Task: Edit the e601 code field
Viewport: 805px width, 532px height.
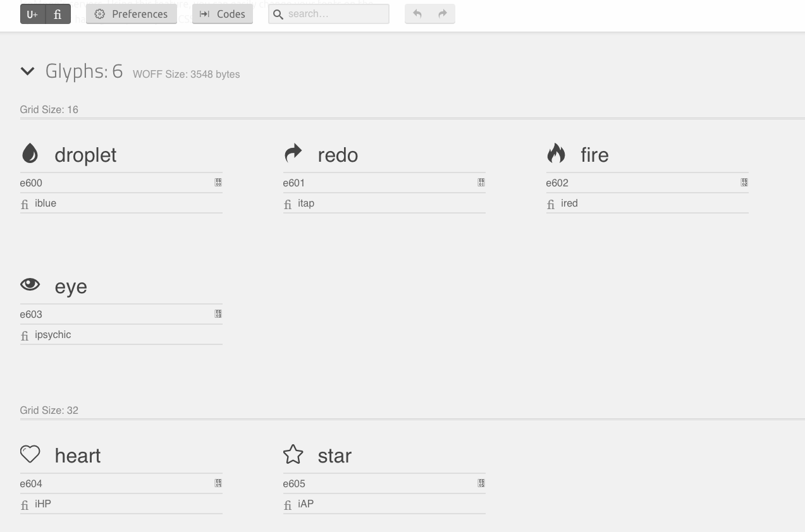Action: point(379,183)
